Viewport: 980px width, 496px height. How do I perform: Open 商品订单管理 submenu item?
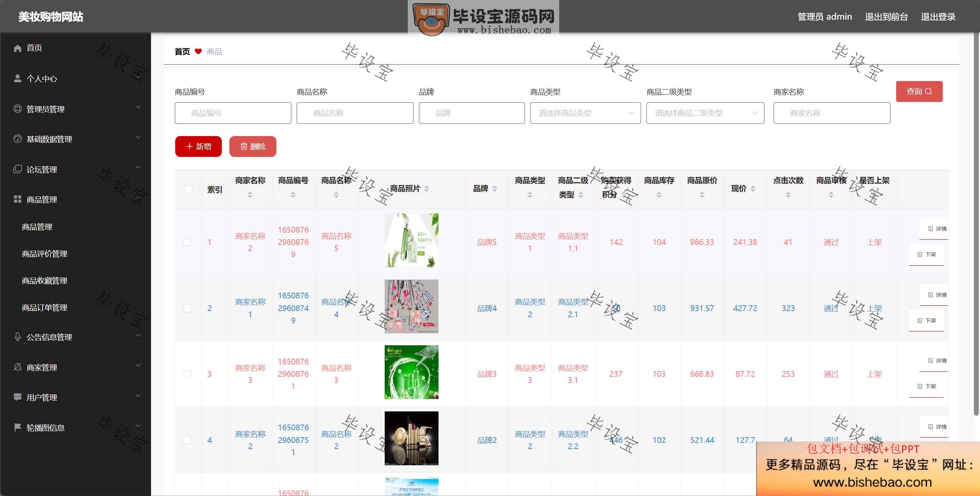(45, 308)
